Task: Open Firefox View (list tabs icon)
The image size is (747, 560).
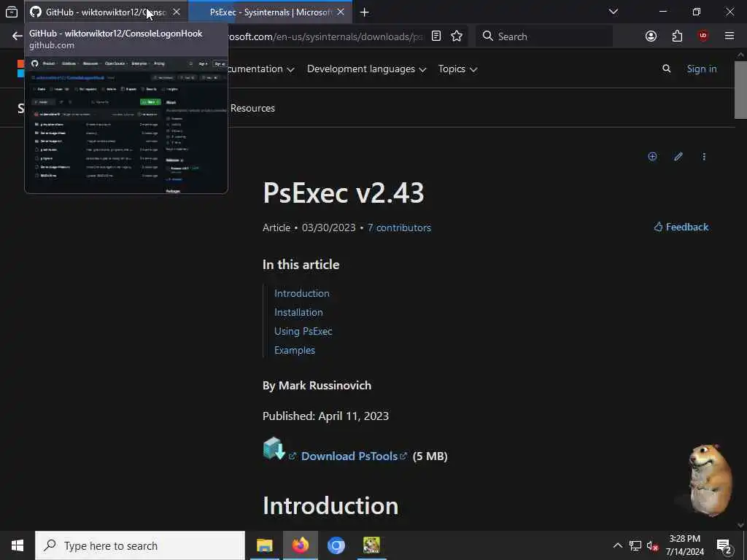Action: click(12, 12)
